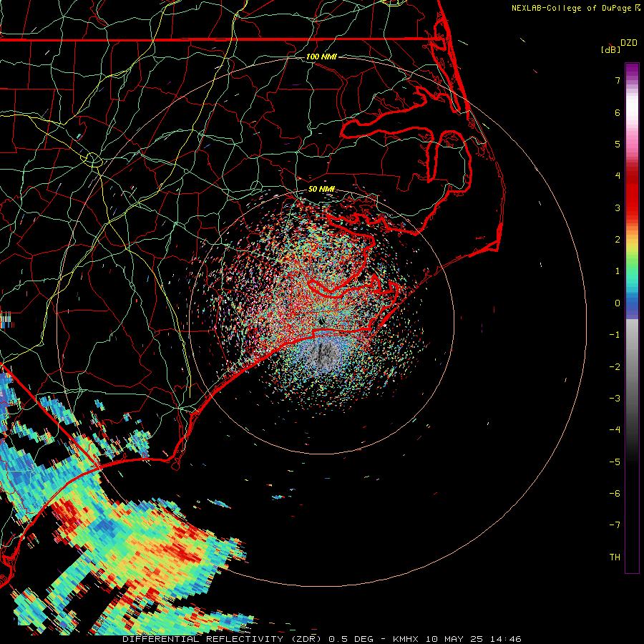Click the 3 dB scale label

tap(618, 208)
